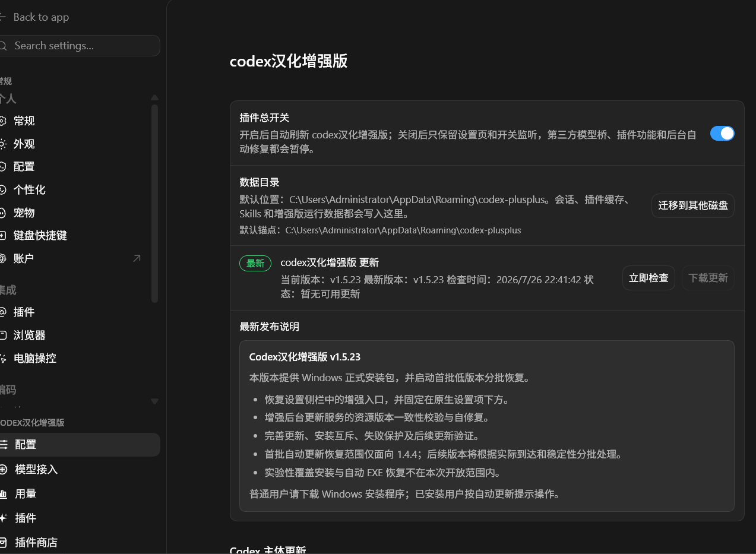The width and height of the screenshot is (756, 554).
Task: Click the external link arrow next to 账户
Action: click(137, 258)
